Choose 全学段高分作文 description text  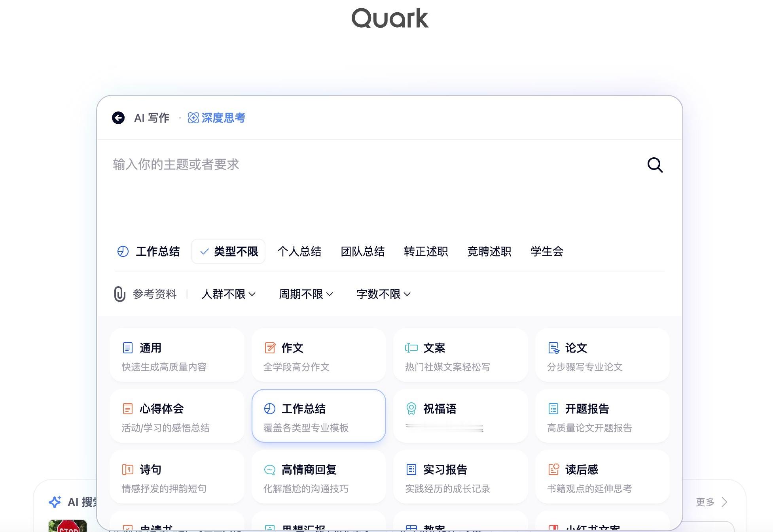(x=297, y=367)
